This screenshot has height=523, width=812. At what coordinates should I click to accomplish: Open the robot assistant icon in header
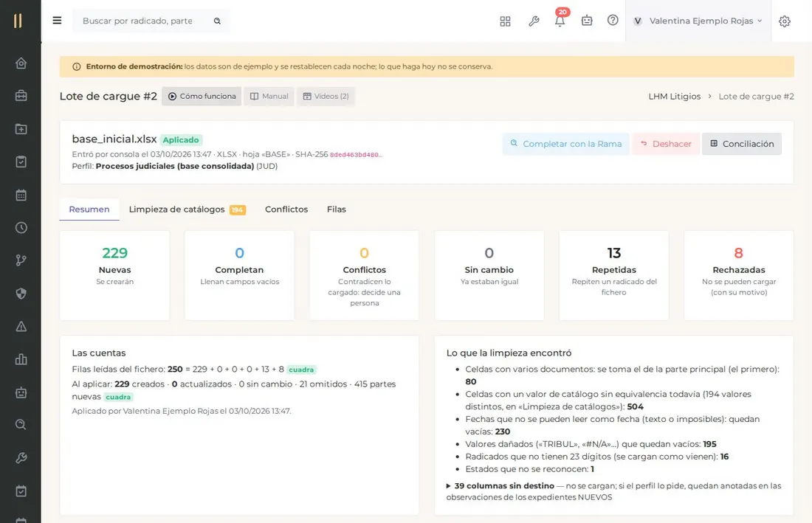(x=587, y=21)
